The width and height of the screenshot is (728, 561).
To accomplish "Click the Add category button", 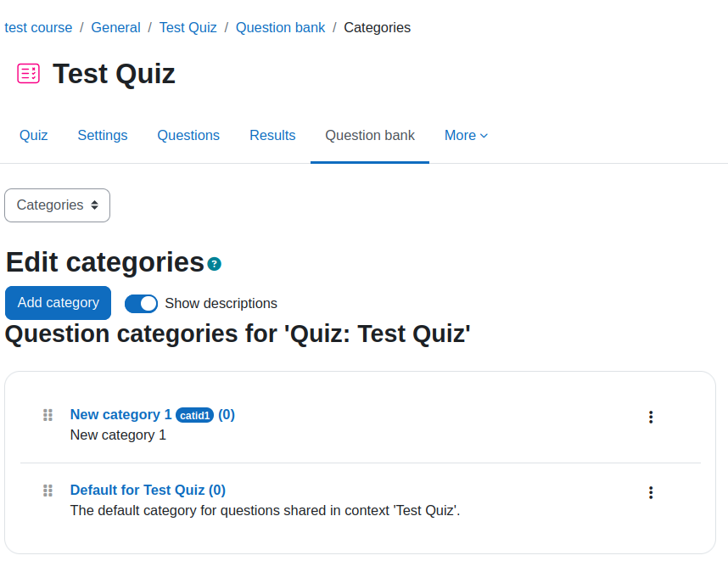I will [x=58, y=303].
